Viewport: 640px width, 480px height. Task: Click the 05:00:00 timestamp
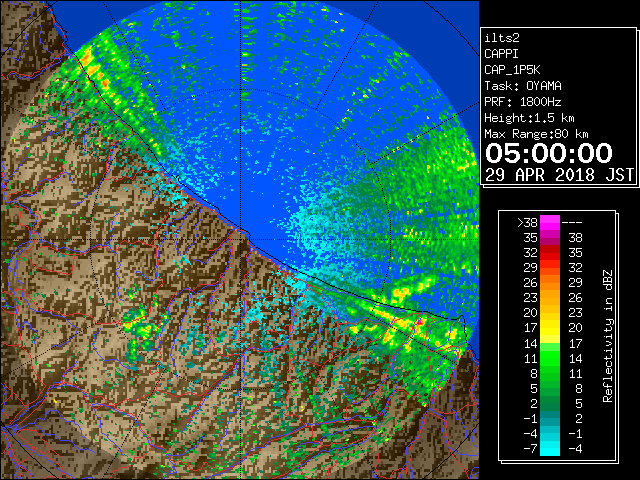(x=549, y=153)
